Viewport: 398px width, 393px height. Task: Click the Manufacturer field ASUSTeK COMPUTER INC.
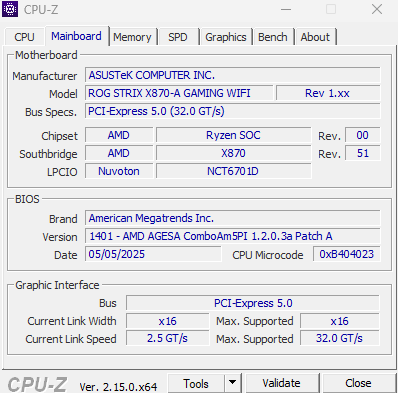point(232,75)
